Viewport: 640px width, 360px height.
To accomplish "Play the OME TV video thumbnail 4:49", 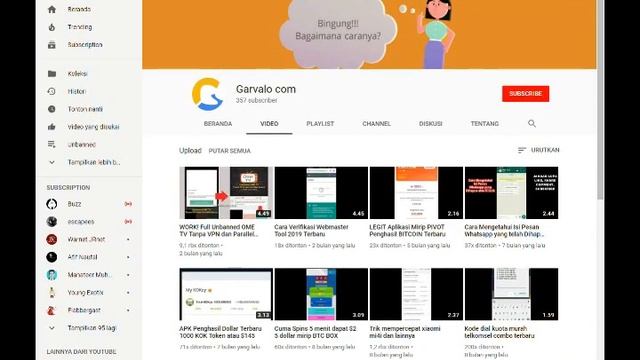I will click(226, 193).
